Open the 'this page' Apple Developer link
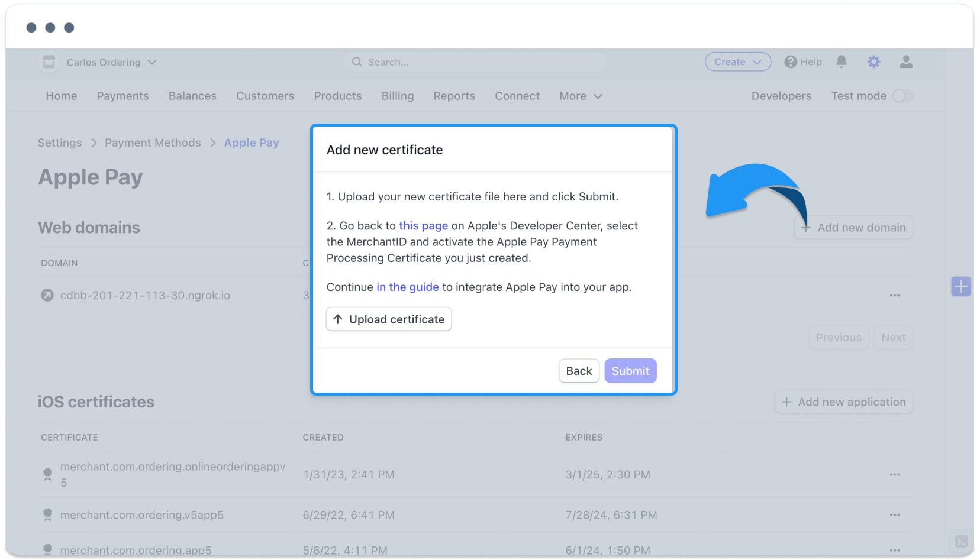The image size is (980, 560). click(x=423, y=226)
